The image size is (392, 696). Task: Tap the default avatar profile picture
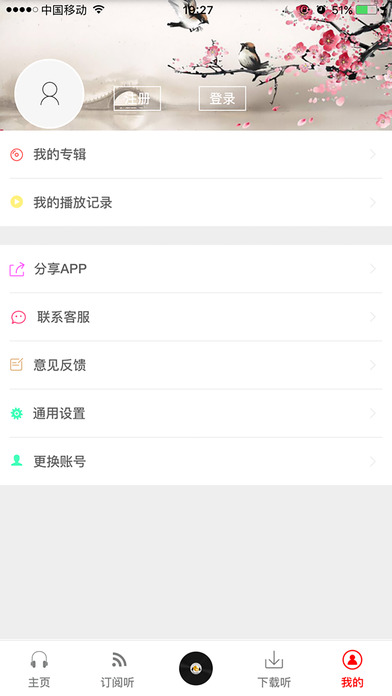(x=49, y=94)
